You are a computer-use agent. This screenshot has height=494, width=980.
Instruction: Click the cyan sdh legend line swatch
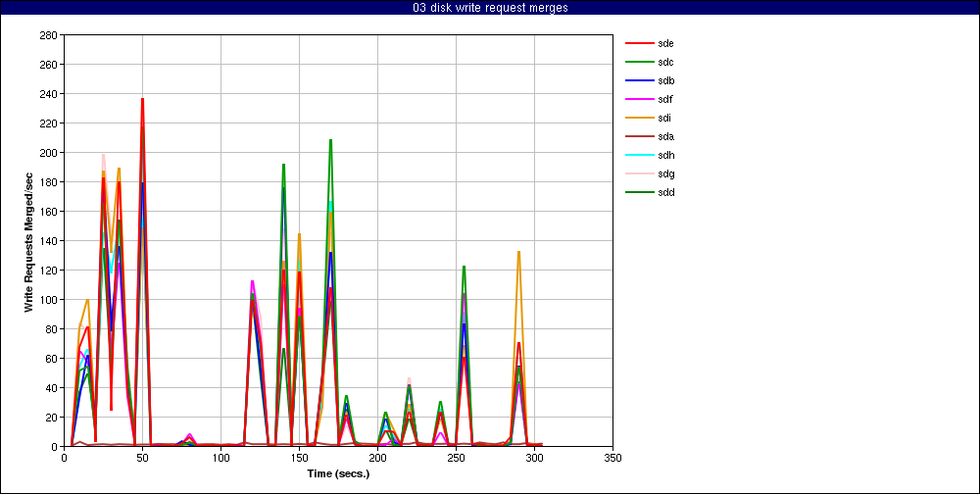(x=639, y=155)
